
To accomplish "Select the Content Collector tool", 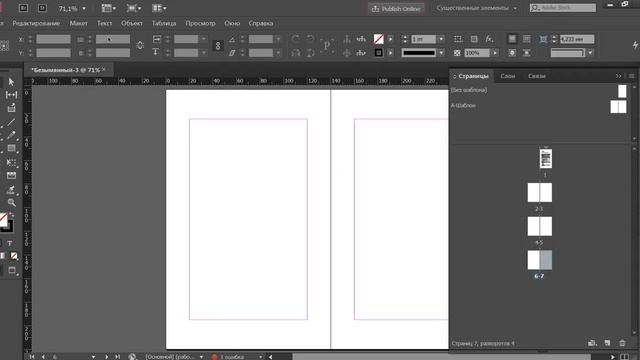I will coord(11,108).
